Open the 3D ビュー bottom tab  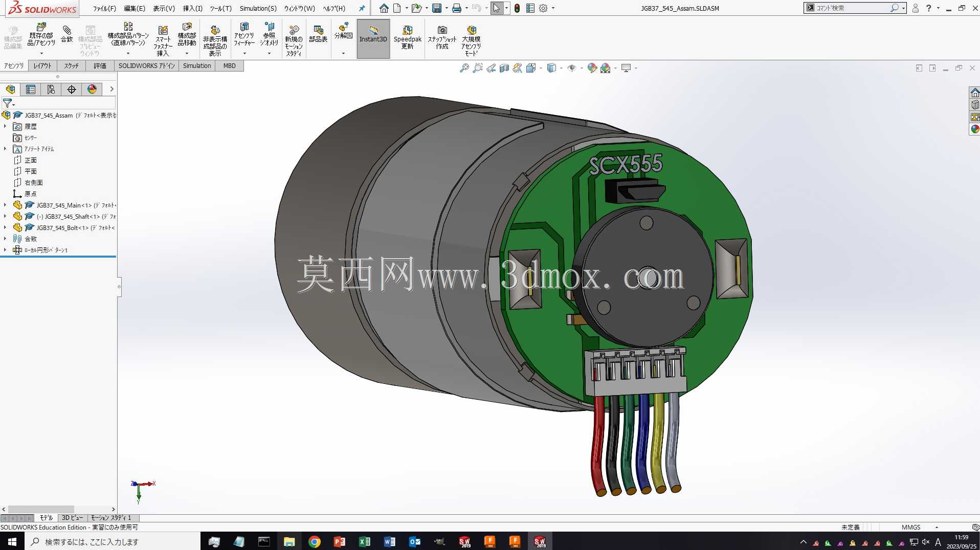(73, 518)
